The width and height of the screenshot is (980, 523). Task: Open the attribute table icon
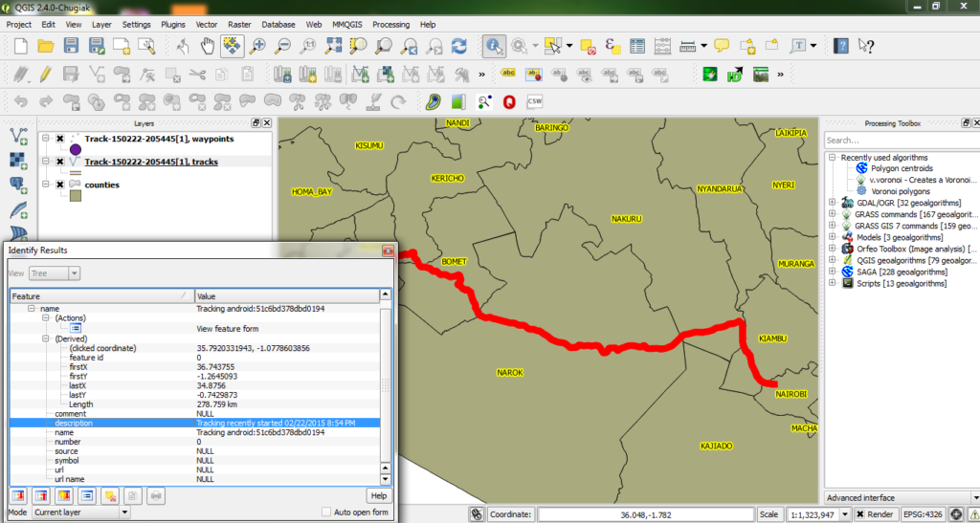[x=636, y=45]
